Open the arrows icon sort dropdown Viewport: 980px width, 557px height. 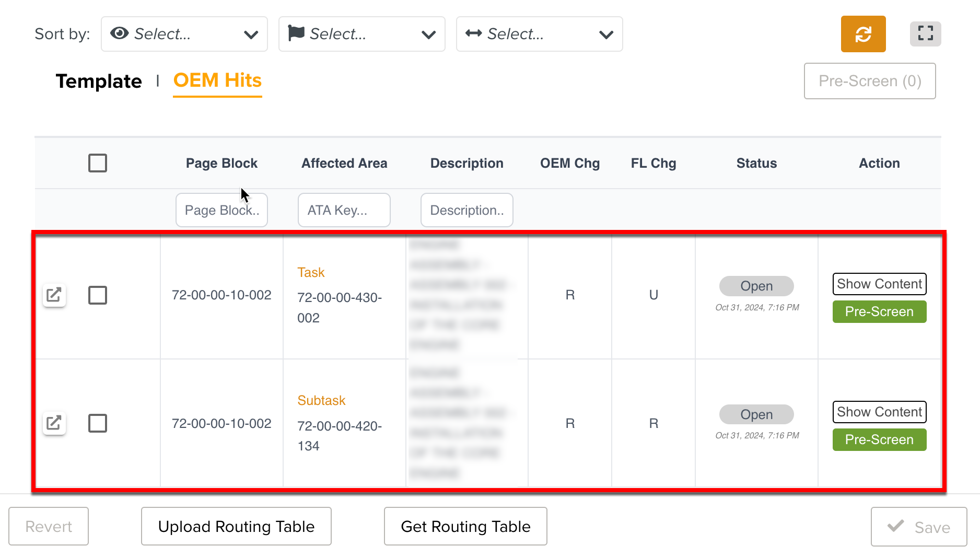[539, 34]
